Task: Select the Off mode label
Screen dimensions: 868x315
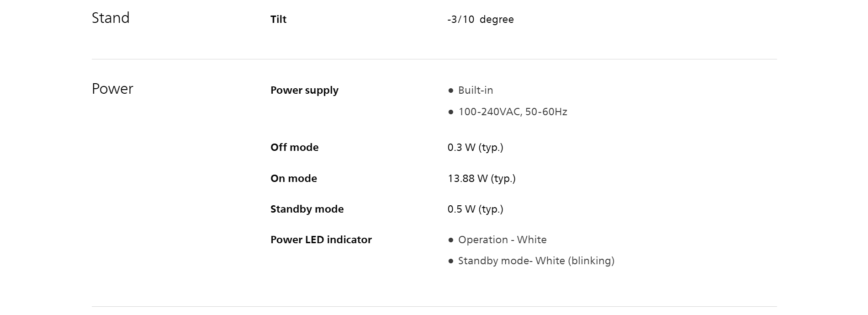Action: 294,147
